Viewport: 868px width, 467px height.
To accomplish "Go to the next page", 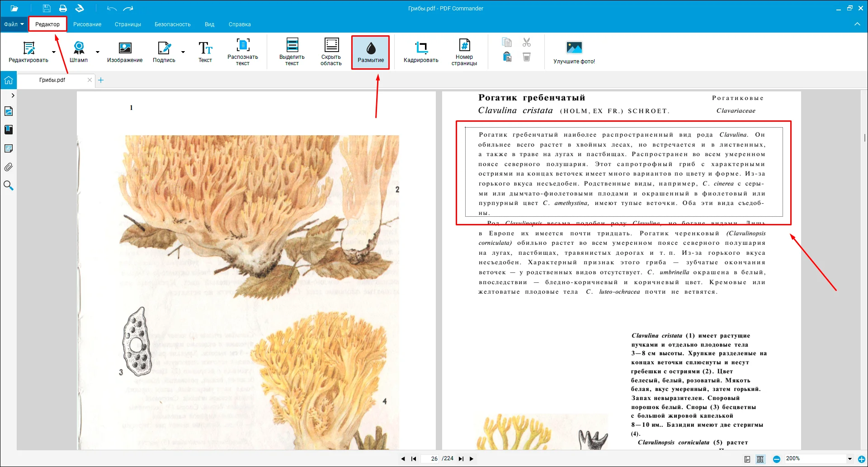I will 472,459.
